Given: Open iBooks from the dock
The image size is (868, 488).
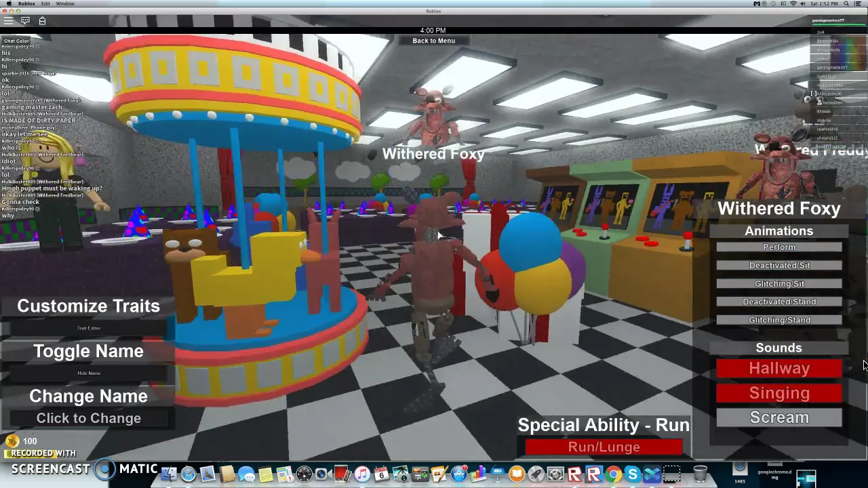Looking at the screenshot, I should (517, 474).
